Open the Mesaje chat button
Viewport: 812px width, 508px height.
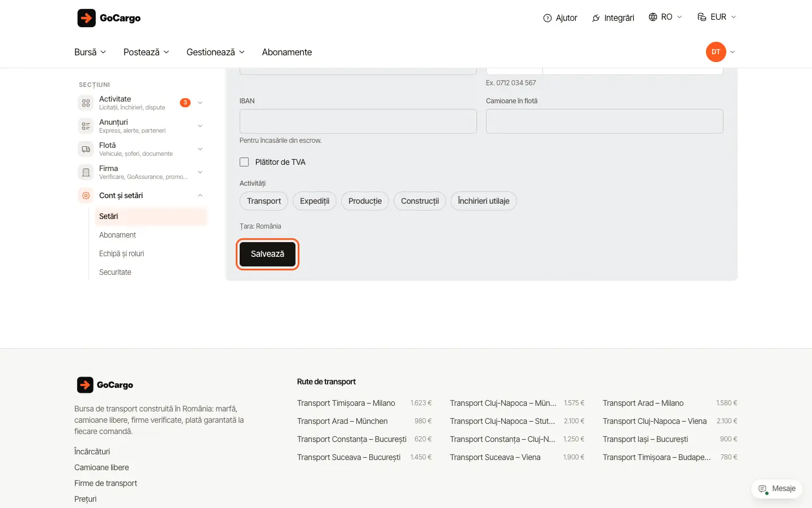[777, 489]
